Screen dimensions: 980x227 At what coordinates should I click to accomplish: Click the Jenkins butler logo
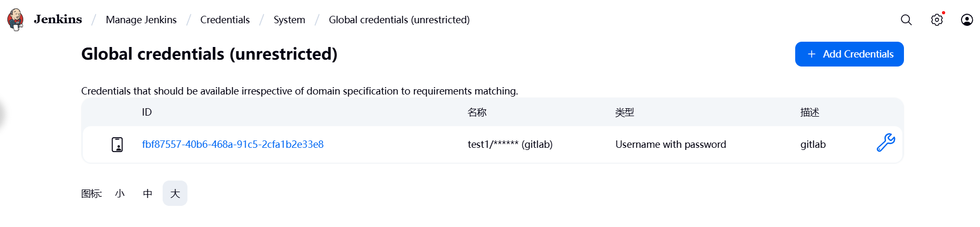(15, 20)
